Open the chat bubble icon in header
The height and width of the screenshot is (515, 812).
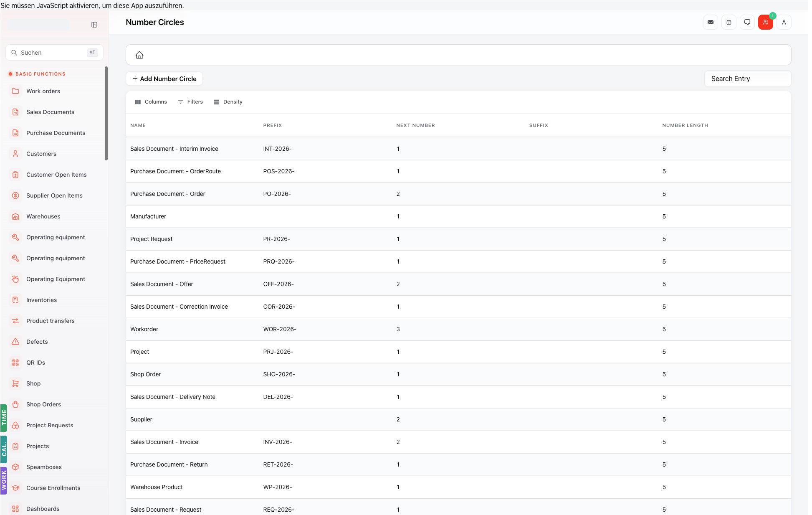coord(747,22)
